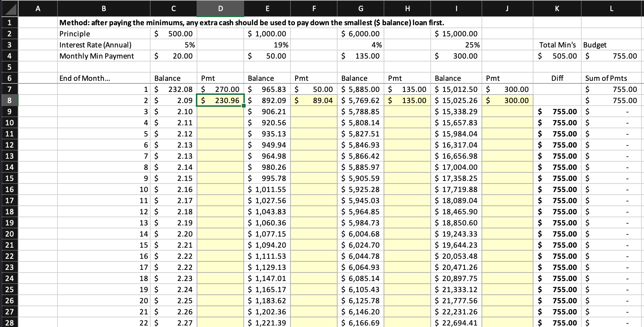Select the $15,025.26 balance cell

coord(456,100)
